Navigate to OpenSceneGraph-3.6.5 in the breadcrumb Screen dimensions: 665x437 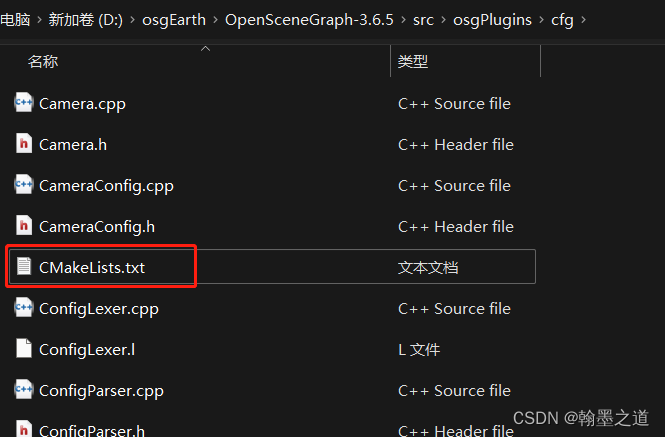tap(309, 20)
